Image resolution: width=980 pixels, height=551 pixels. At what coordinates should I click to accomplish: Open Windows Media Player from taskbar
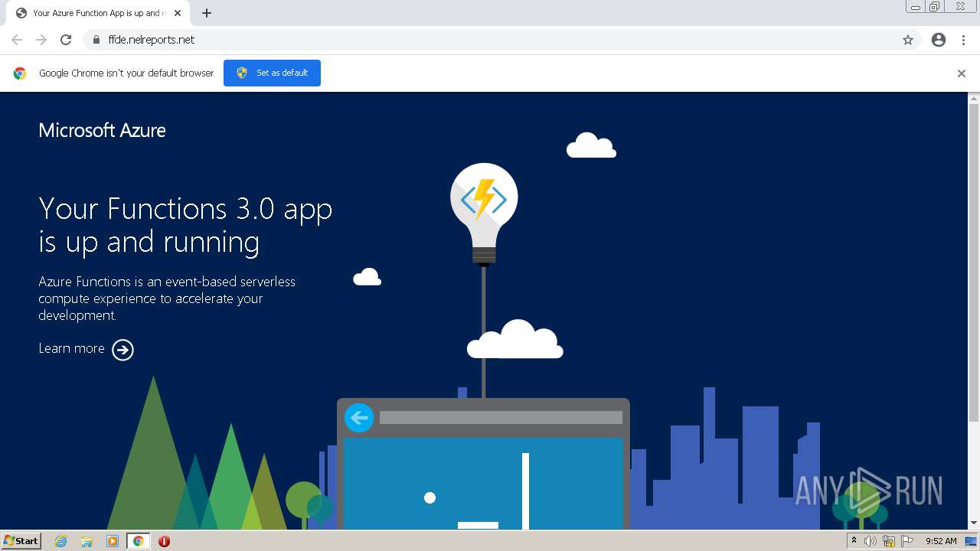point(113,541)
